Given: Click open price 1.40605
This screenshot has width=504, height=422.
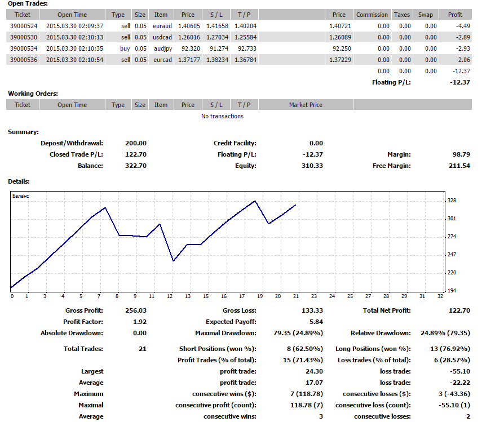Looking at the screenshot, I should (189, 26).
